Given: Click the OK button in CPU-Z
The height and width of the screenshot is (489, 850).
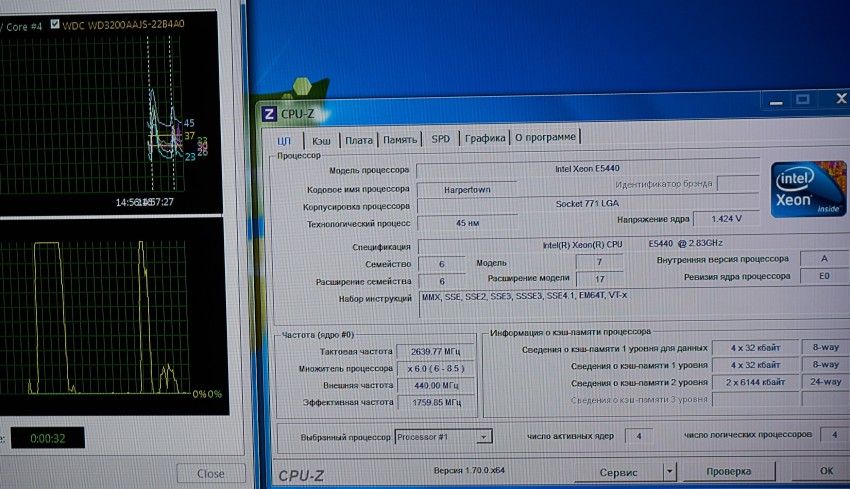Looking at the screenshot, I should click(x=826, y=470).
